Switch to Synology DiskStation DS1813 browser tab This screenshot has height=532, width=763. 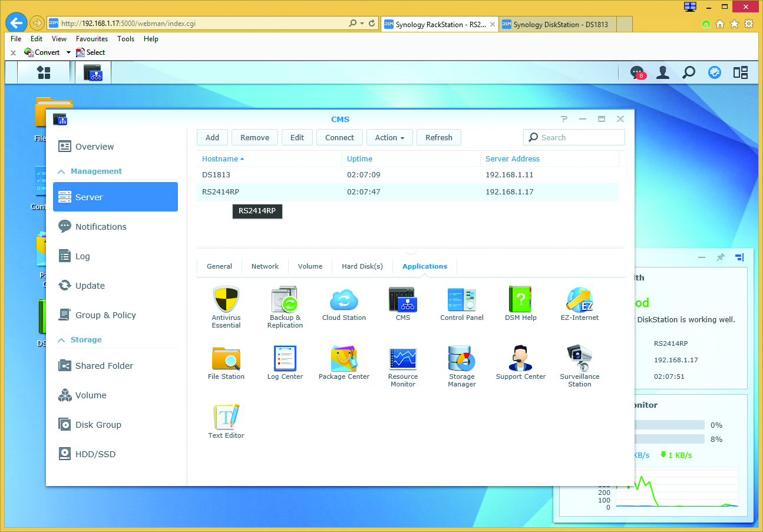click(557, 24)
